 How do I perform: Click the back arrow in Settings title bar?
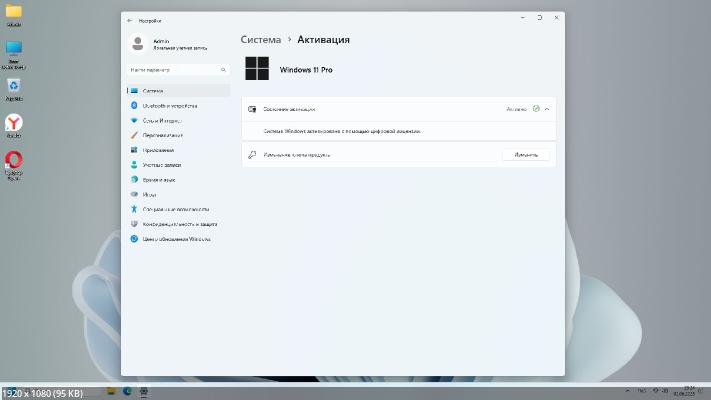(130, 21)
